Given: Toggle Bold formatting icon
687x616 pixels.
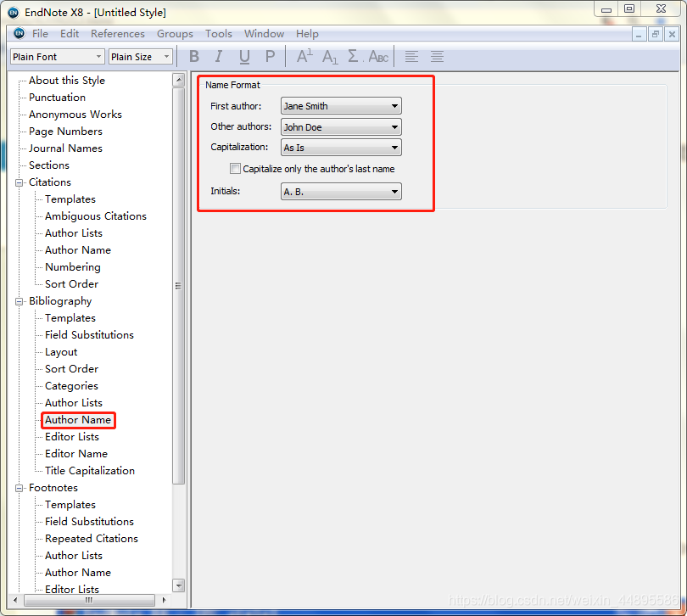Looking at the screenshot, I should click(x=194, y=57).
